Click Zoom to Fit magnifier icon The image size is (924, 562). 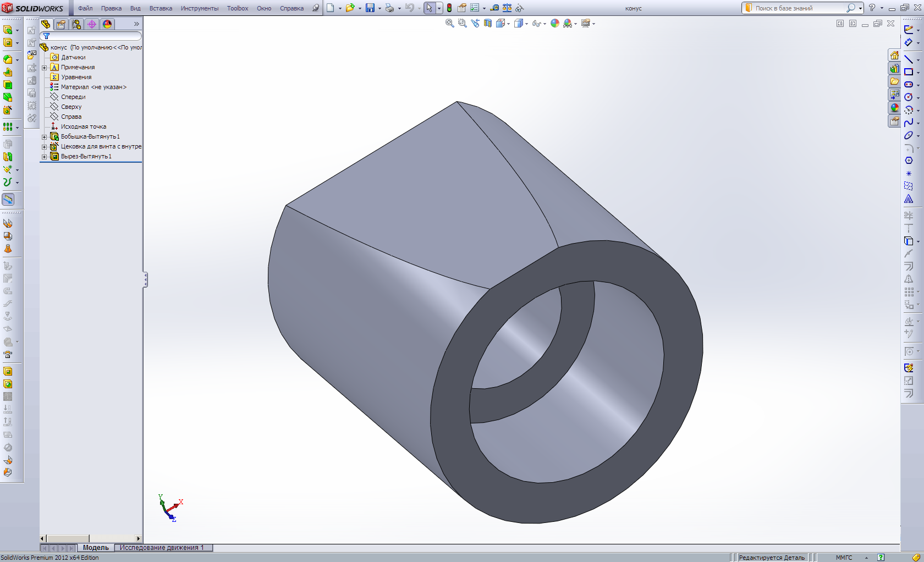pyautogui.click(x=450, y=23)
